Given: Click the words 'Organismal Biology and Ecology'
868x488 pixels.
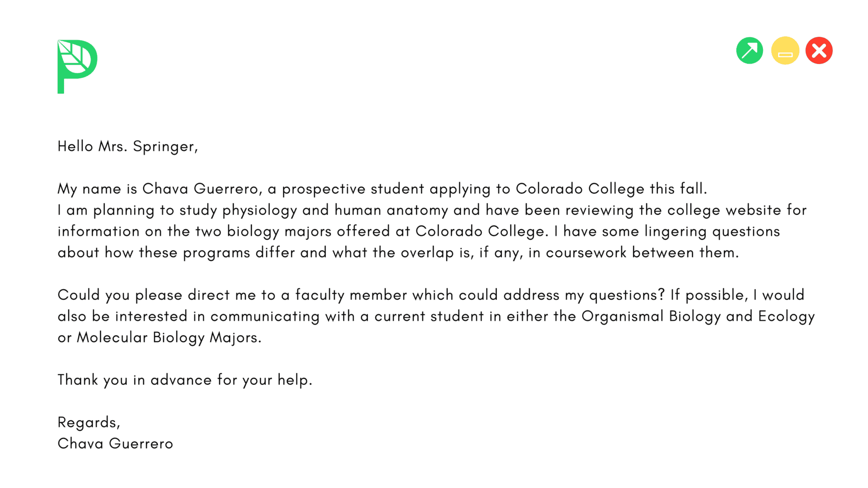Looking at the screenshot, I should pos(698,316).
